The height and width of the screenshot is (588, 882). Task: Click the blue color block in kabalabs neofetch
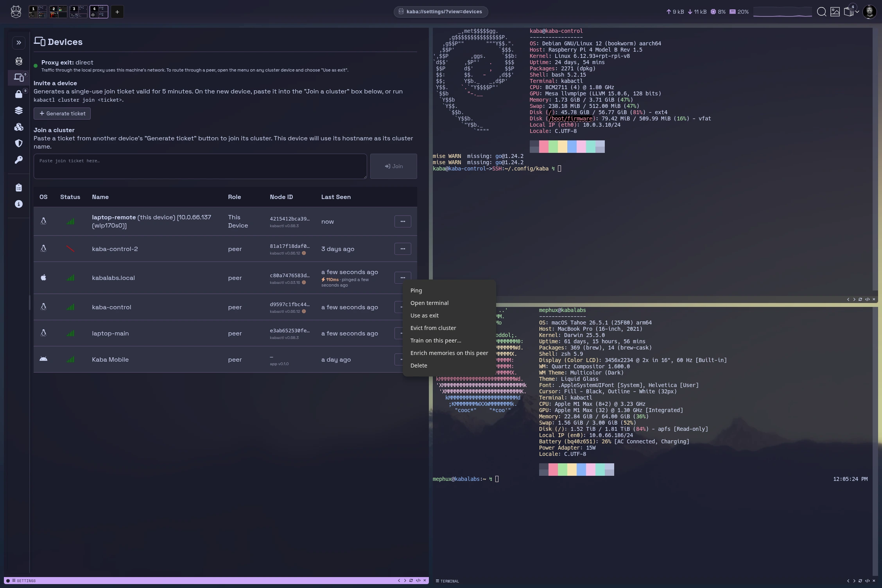point(581,470)
